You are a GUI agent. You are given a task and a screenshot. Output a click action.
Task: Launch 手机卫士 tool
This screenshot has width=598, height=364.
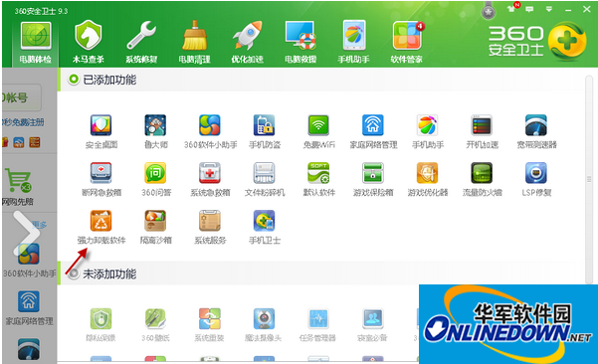265,227
